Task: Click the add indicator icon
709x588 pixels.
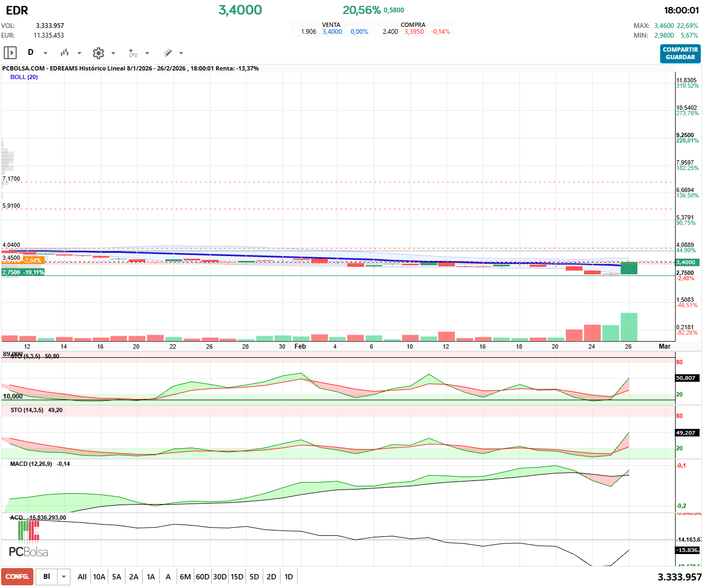Action: [133, 53]
